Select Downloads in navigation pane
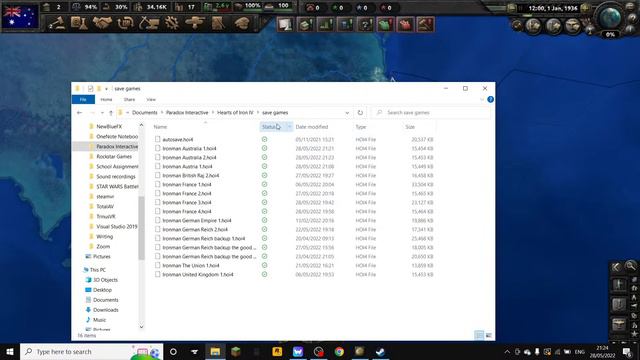The height and width of the screenshot is (360, 640). [x=105, y=310]
